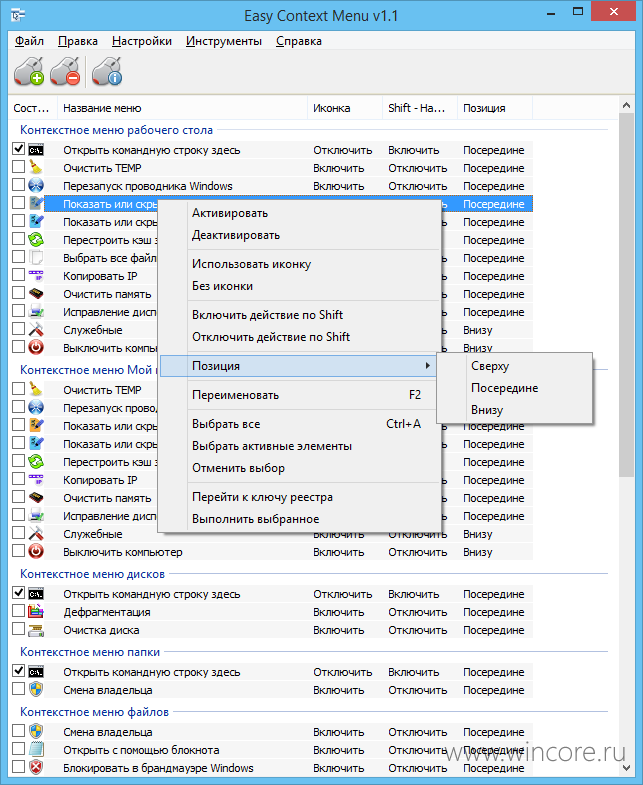The height and width of the screenshot is (785, 643).
Task: Check the Дефрагментация checkbox
Action: [x=19, y=611]
